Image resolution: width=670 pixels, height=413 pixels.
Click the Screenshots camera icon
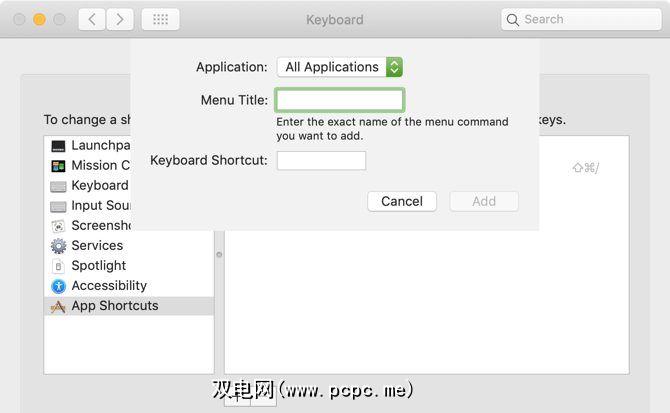[x=58, y=226]
